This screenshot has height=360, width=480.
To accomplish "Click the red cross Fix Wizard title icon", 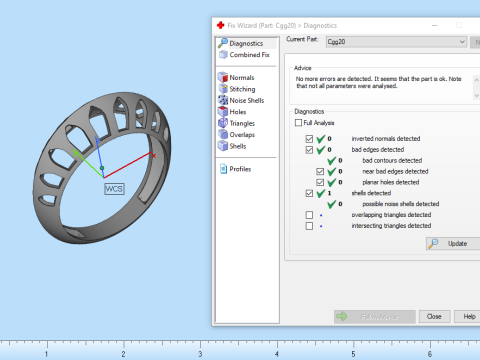I will (x=221, y=25).
